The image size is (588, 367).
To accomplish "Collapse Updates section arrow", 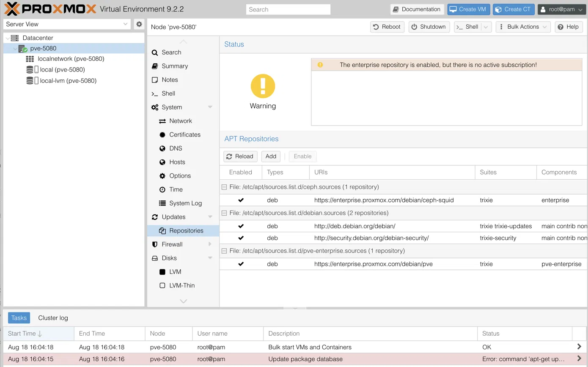I will [210, 217].
